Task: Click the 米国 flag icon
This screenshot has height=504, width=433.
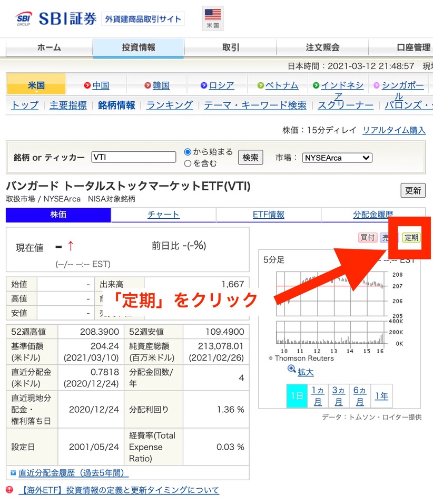Action: click(213, 18)
